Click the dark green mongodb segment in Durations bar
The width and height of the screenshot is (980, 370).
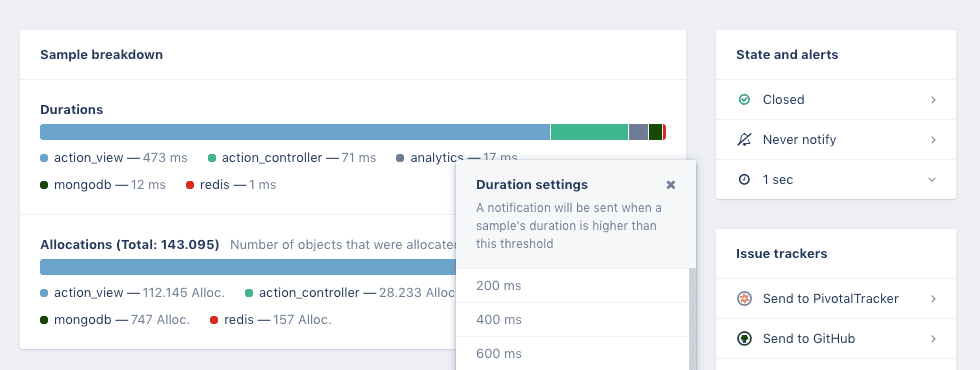pyautogui.click(x=655, y=132)
